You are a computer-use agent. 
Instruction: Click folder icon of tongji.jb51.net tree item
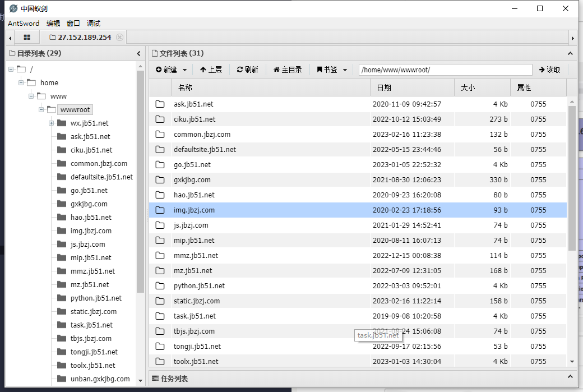[x=62, y=352]
